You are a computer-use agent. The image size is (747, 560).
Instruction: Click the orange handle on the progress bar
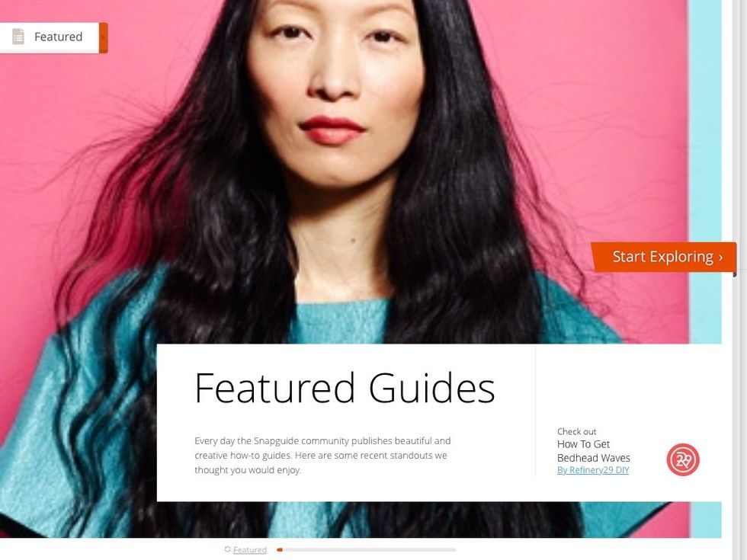[281, 550]
